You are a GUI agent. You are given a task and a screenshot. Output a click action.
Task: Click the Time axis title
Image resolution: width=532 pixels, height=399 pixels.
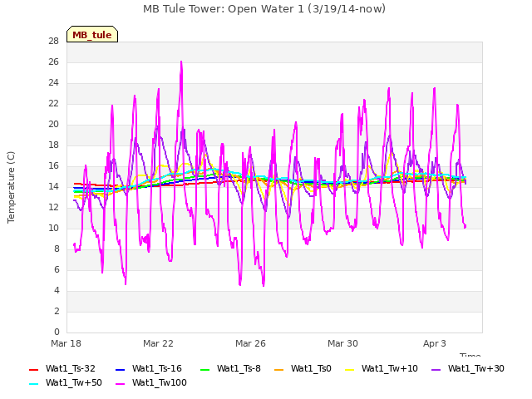pyautogui.click(x=470, y=355)
